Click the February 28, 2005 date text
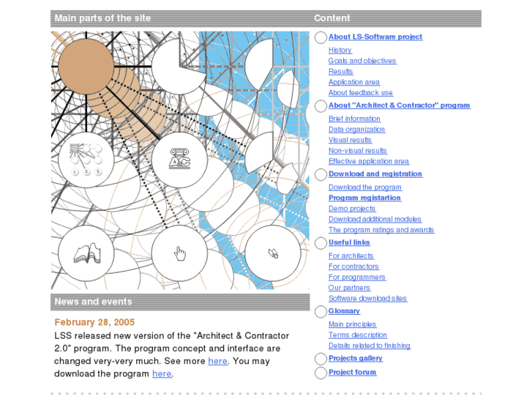532x399 pixels. tap(94, 322)
